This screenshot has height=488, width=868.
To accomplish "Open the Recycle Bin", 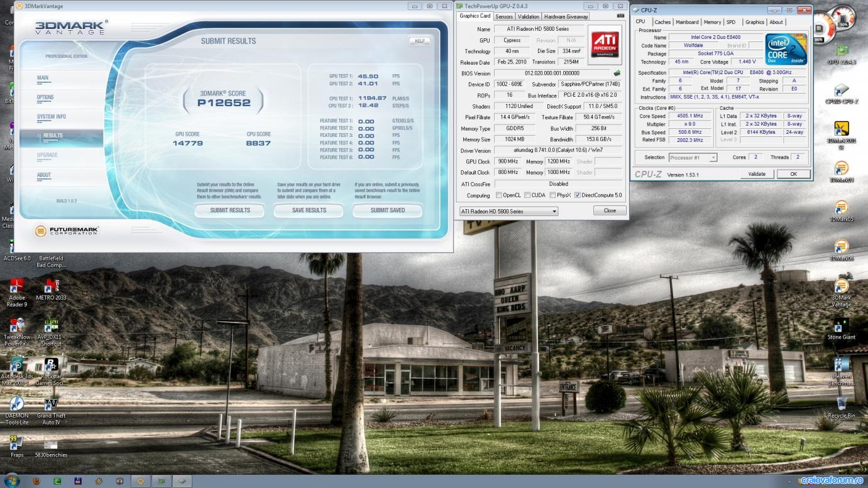I will pos(841,408).
